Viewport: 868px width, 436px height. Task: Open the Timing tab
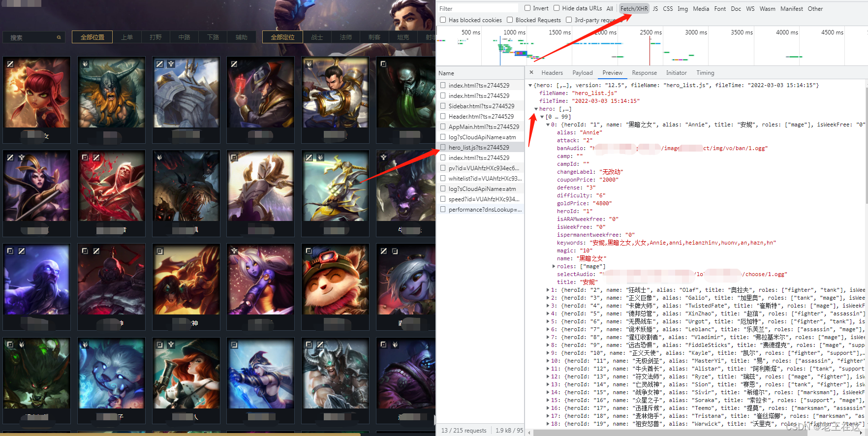pyautogui.click(x=705, y=73)
